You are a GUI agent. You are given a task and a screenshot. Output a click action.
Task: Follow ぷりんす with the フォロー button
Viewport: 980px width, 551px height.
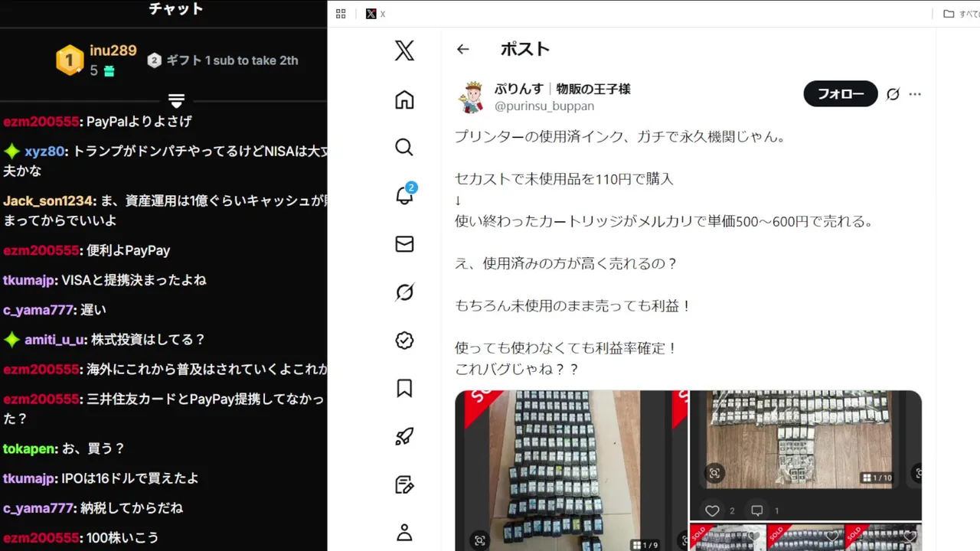(x=841, y=94)
